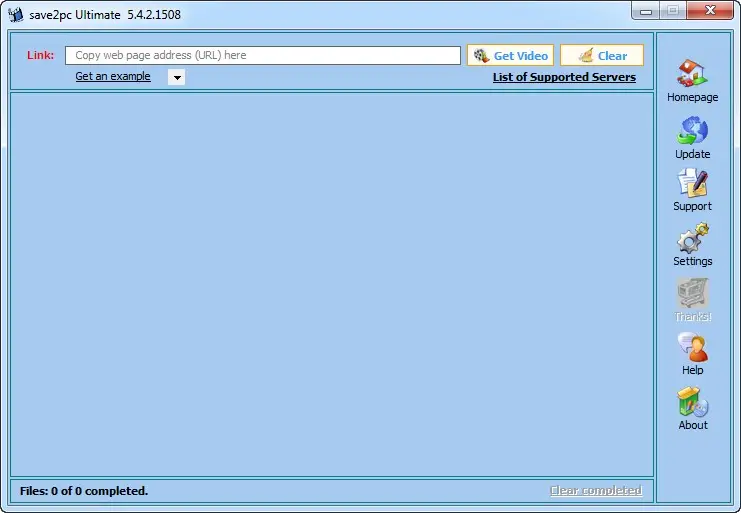Click the Clear completed link
Screen dimensions: 741x513
(596, 490)
